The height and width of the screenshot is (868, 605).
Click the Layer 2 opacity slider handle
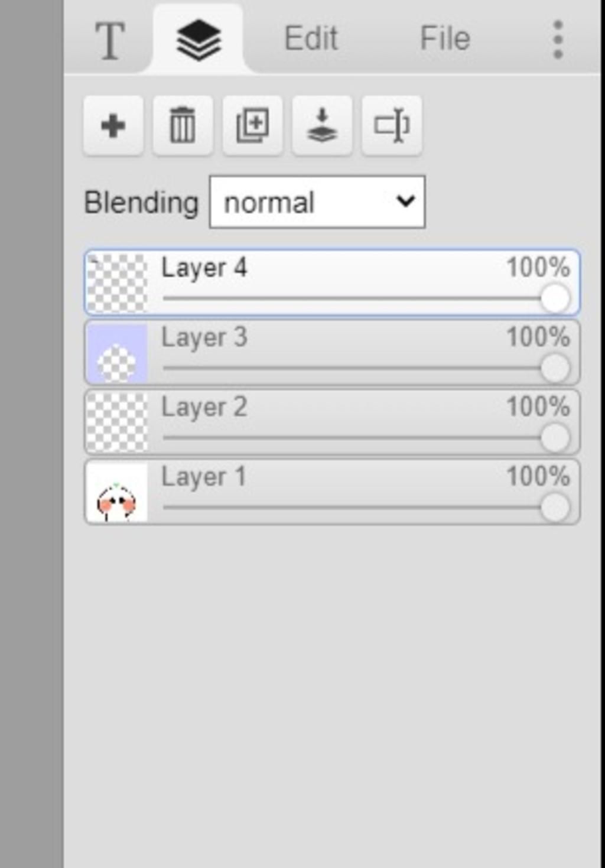555,438
